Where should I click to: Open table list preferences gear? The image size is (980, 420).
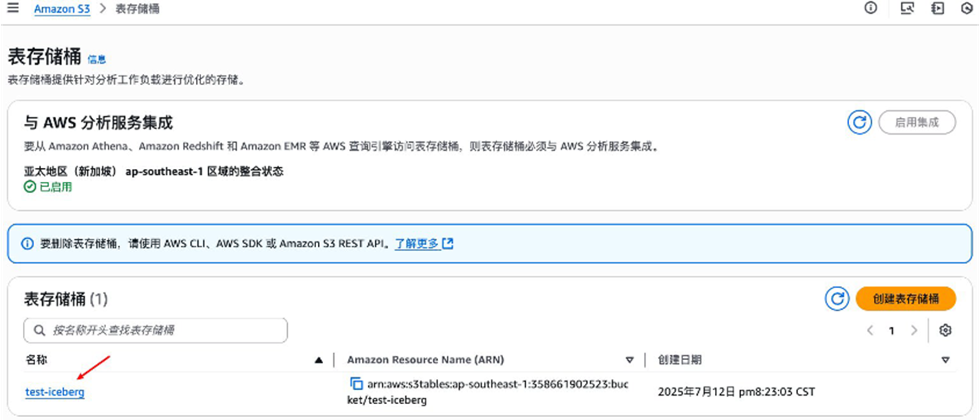[945, 331]
